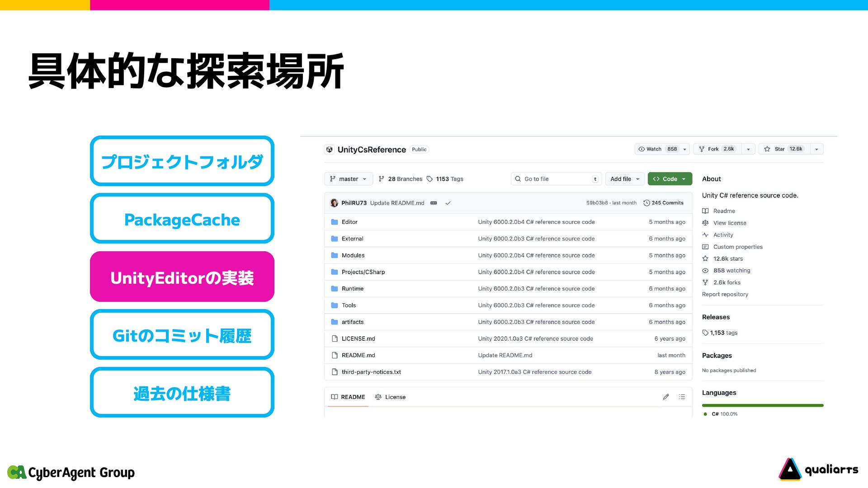Click the 1153 Tags tag icon
Image resolution: width=868 pixels, height=488 pixels.
[x=429, y=179]
